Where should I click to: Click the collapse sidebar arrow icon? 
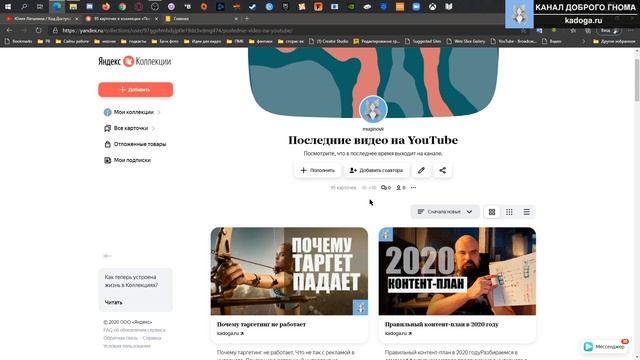point(107,256)
